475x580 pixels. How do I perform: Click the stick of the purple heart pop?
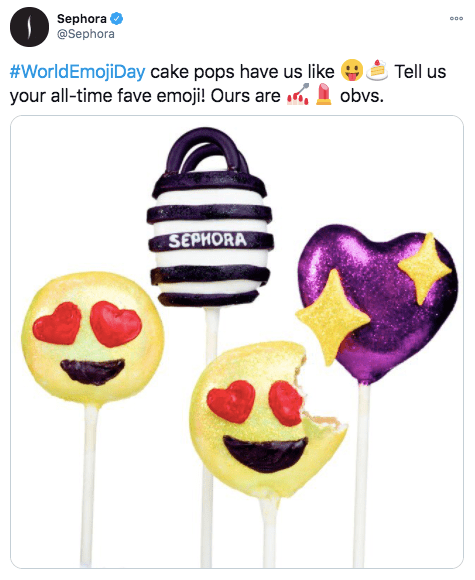(x=360, y=475)
